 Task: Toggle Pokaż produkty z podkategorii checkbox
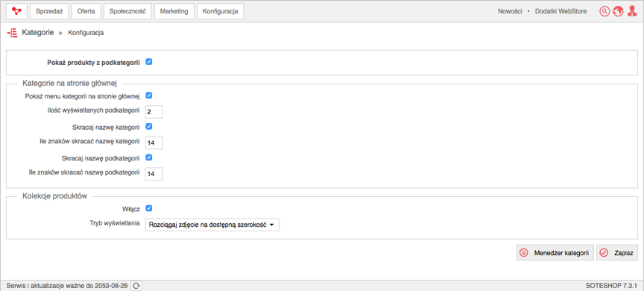(149, 62)
